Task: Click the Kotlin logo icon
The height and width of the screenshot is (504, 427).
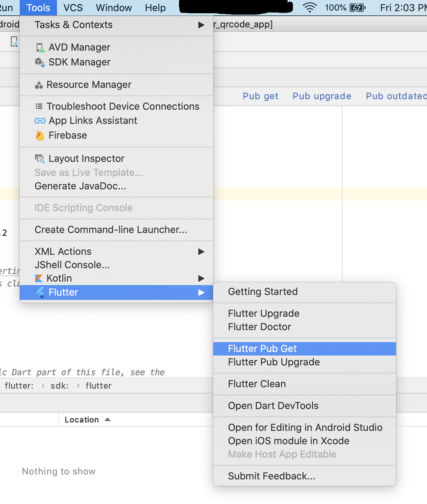Action: [x=39, y=278]
